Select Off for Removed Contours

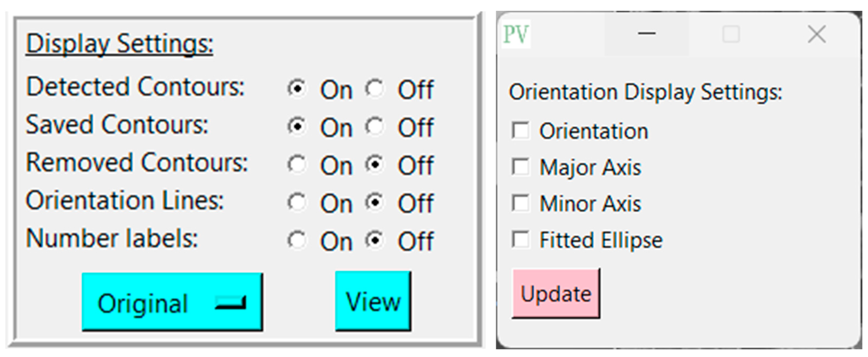[x=375, y=165]
